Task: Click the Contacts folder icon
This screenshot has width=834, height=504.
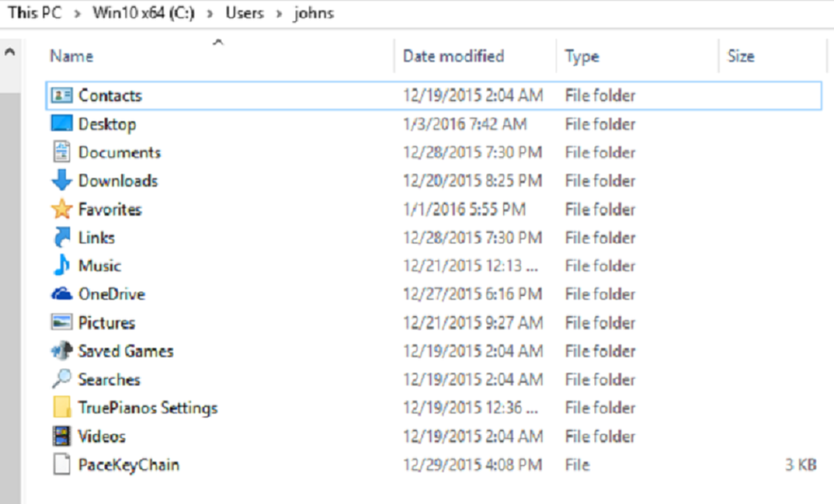Action: coord(62,95)
